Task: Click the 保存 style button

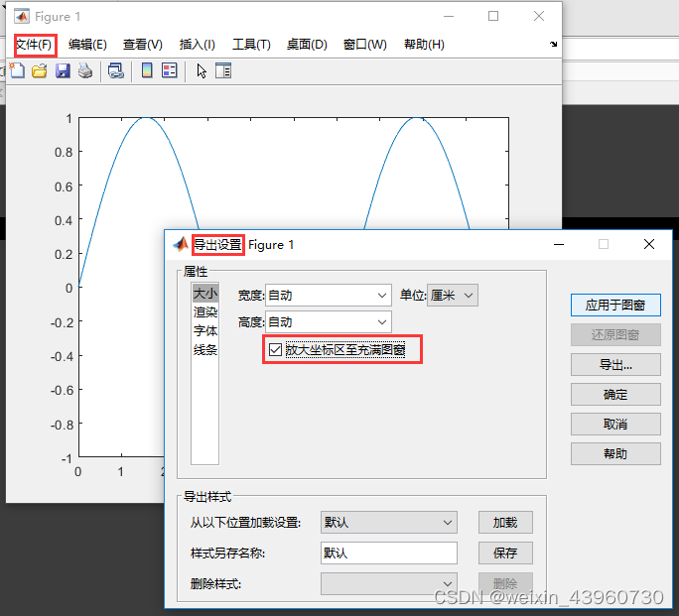Action: pyautogui.click(x=505, y=553)
